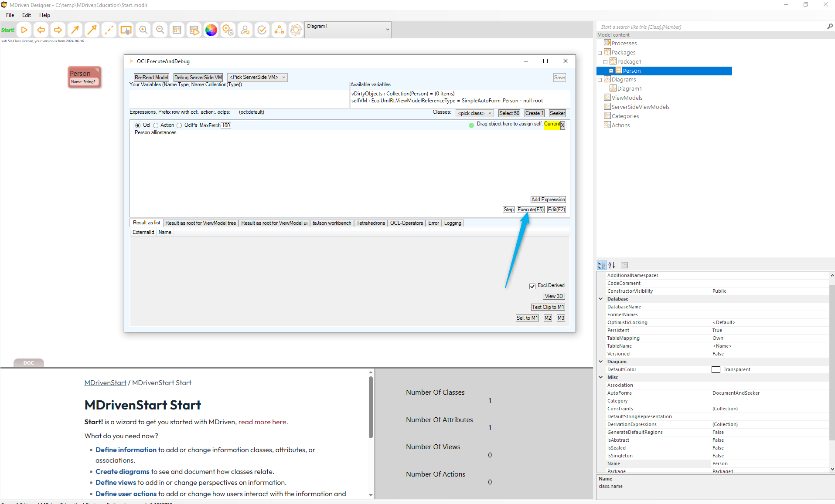The width and height of the screenshot is (835, 504).
Task: Open the gears settings icon
Action: pos(228,30)
